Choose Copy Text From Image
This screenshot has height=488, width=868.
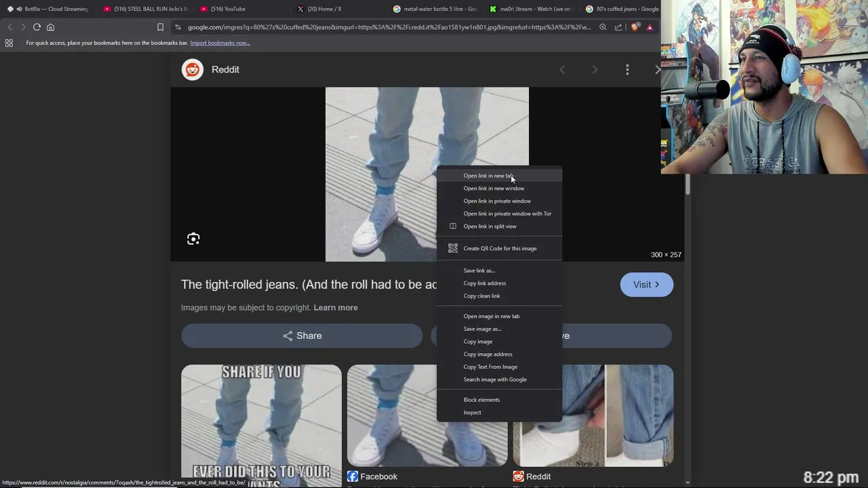[500, 367]
